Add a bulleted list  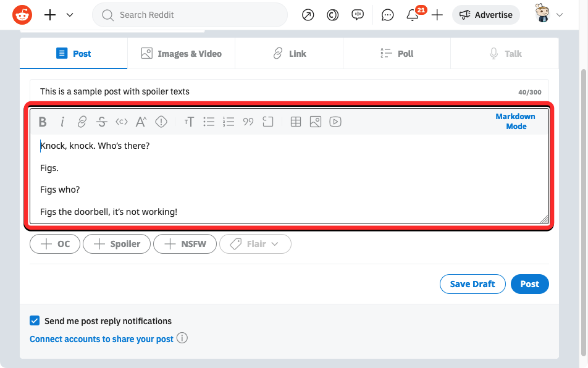click(209, 122)
